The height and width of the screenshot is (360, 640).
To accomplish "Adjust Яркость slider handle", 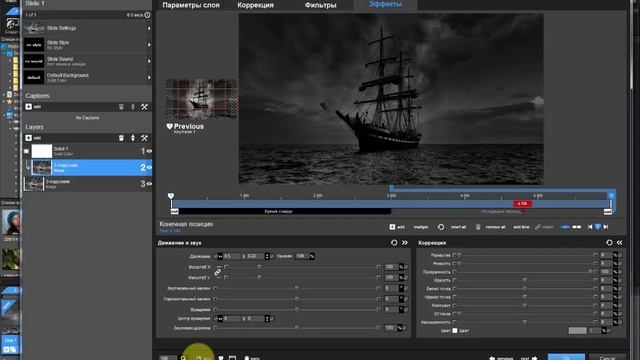I will [x=524, y=280].
